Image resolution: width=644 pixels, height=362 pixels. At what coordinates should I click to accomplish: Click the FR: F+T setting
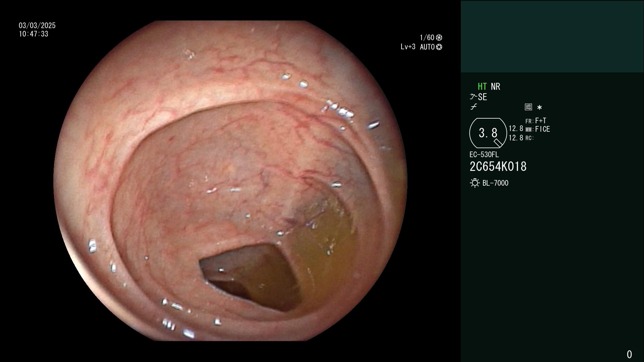pyautogui.click(x=536, y=121)
